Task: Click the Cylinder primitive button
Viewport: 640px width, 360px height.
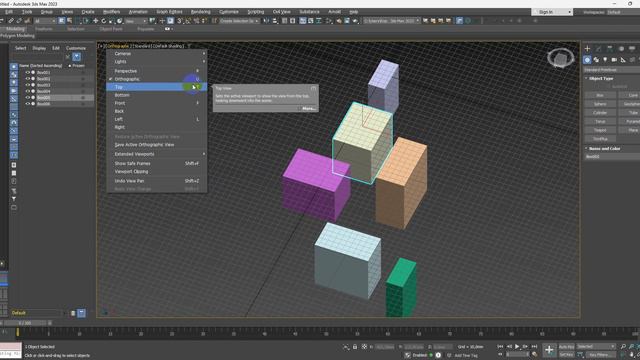Action: (600, 113)
